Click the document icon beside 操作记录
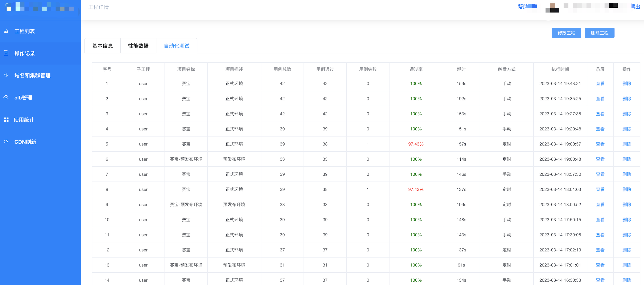 pos(6,53)
